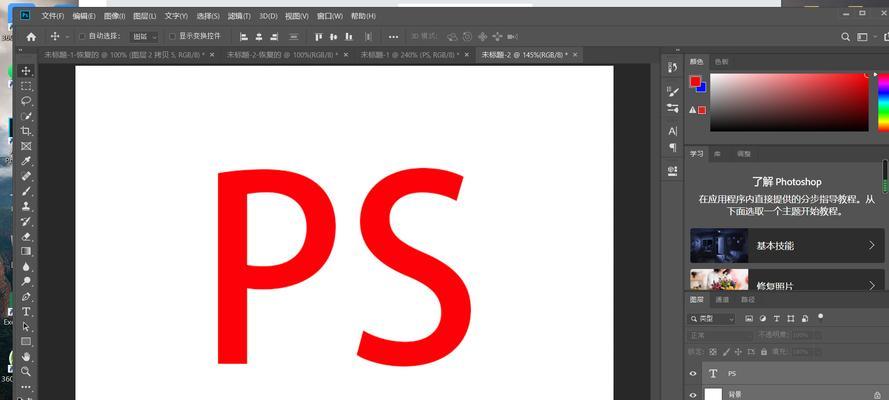The height and width of the screenshot is (400, 889).
Task: Open the Paragraph panel icon
Action: [x=673, y=147]
